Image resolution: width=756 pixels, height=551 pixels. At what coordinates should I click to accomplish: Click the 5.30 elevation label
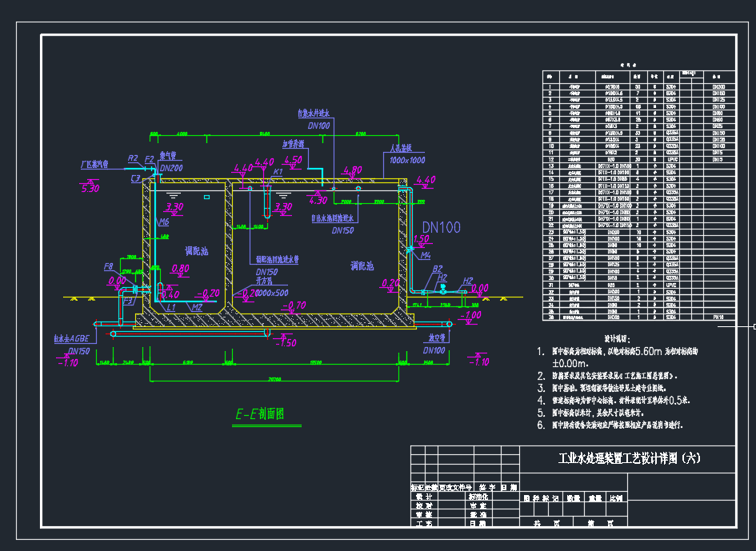click(90, 189)
